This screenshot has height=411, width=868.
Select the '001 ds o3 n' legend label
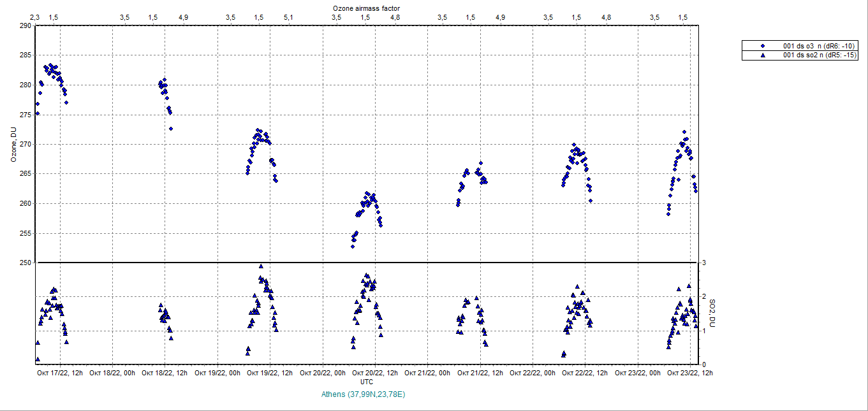coord(819,46)
